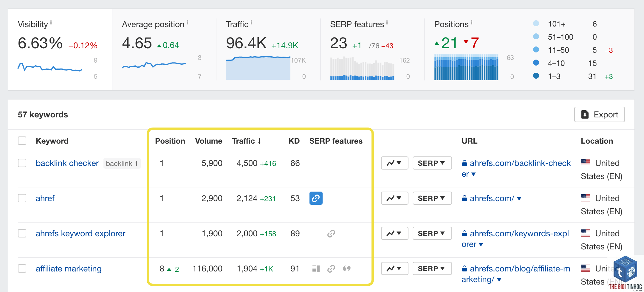
Task: Click the SERP features bar chart
Action: 362,68
